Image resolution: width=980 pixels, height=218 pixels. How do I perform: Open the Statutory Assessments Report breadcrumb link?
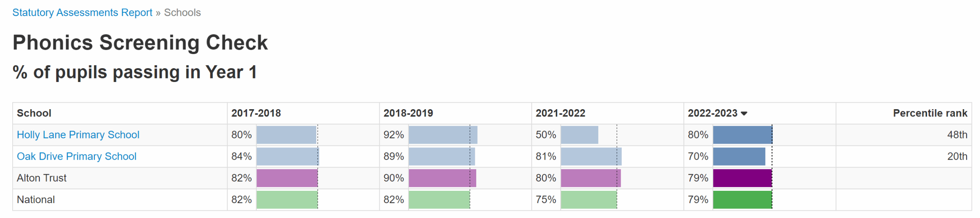point(82,13)
